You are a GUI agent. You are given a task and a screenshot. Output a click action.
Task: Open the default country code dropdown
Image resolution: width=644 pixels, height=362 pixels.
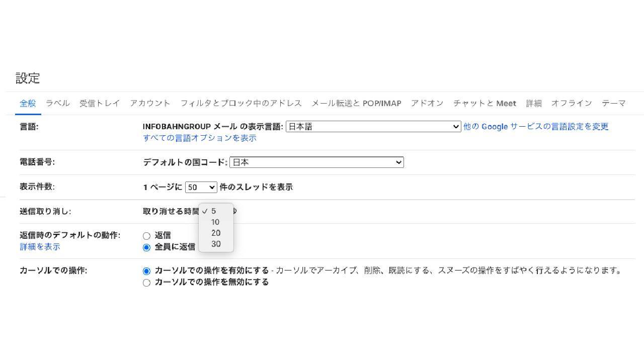(x=316, y=162)
